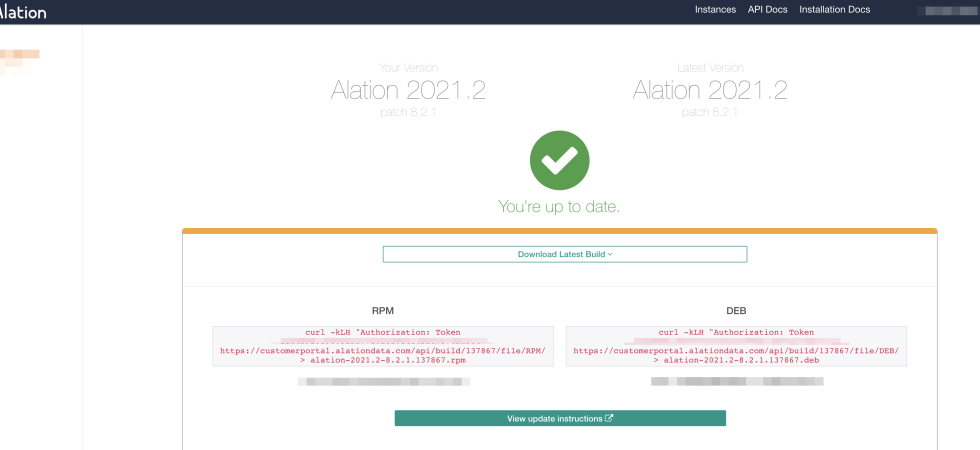Viewport: 980px width, 450px height.
Task: Click the DEB curl command box
Action: click(736, 346)
